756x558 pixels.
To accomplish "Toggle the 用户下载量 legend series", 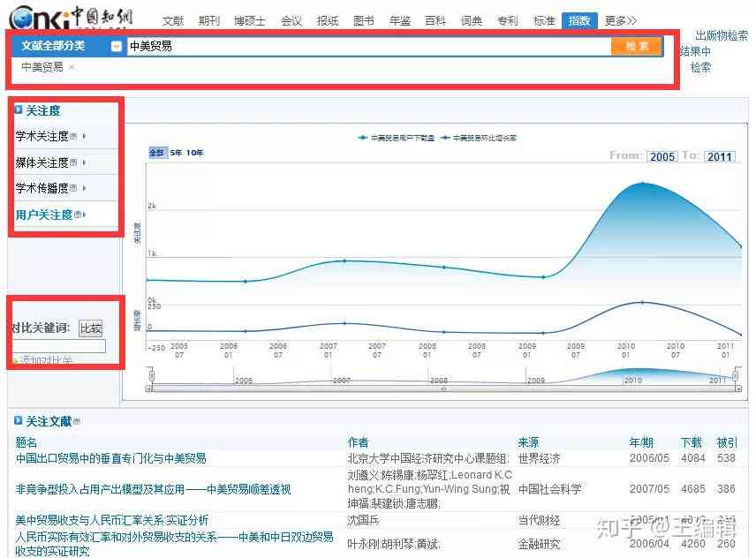I will 396,138.
